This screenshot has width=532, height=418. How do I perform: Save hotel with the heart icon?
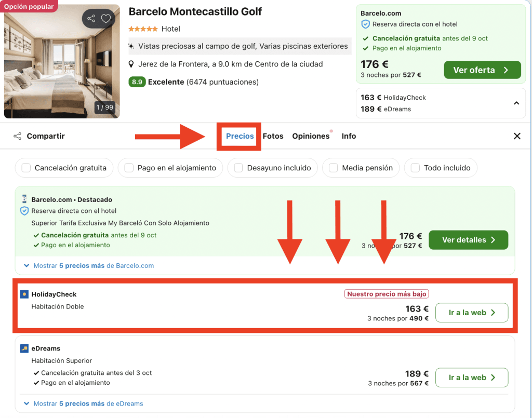(106, 18)
